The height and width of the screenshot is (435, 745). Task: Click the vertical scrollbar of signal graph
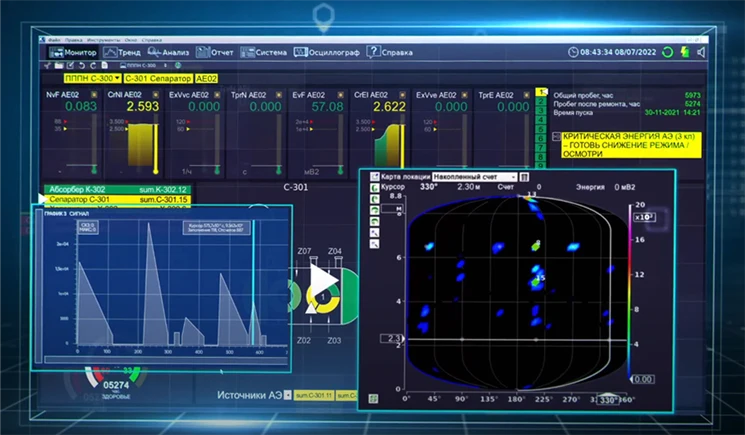tap(39, 286)
